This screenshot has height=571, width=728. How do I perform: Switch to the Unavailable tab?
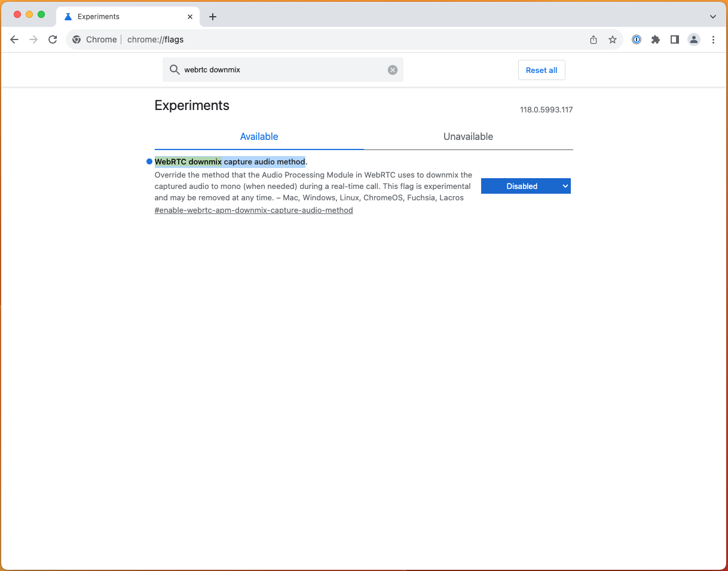468,137
